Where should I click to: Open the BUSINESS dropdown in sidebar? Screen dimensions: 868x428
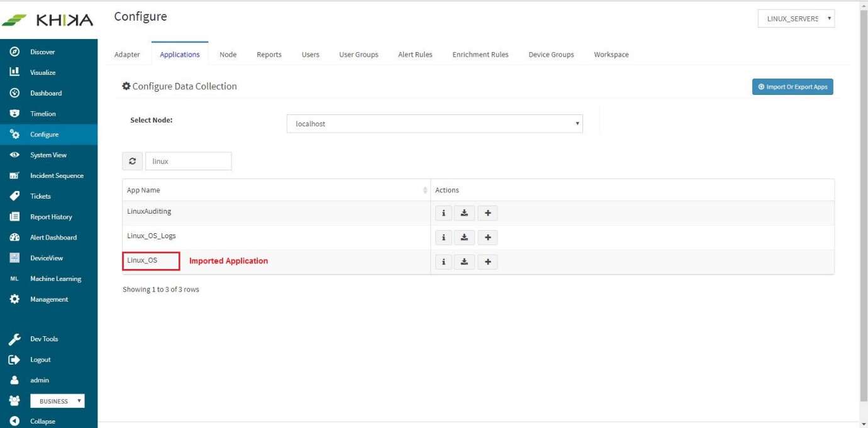tap(57, 401)
